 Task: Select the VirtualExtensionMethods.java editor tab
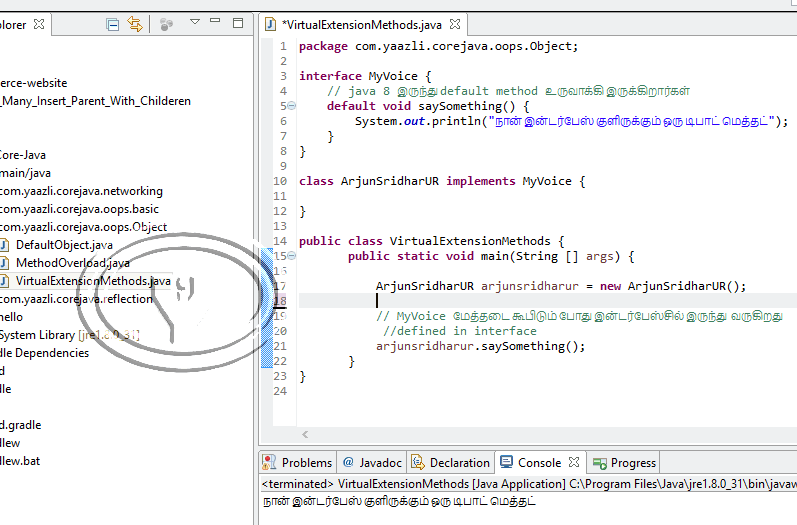pos(361,24)
